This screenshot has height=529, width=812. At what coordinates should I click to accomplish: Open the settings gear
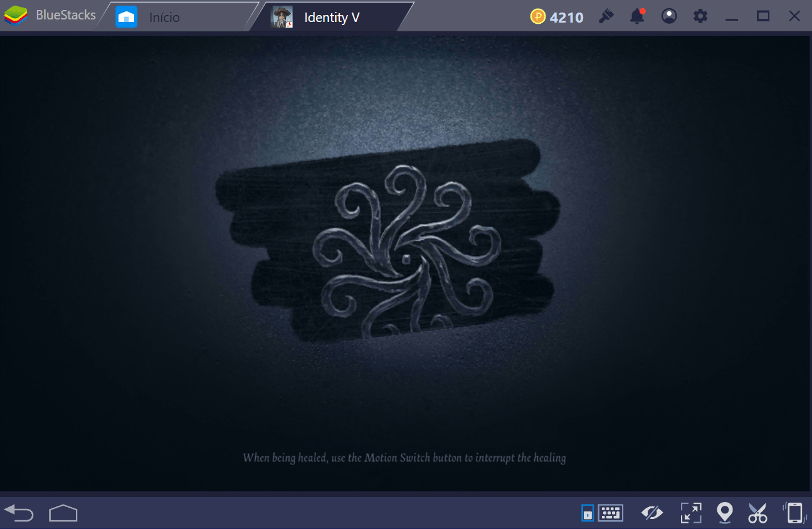(700, 17)
